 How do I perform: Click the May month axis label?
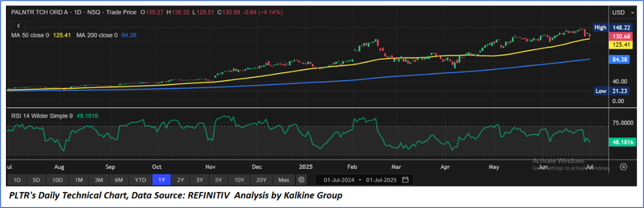pos(494,167)
